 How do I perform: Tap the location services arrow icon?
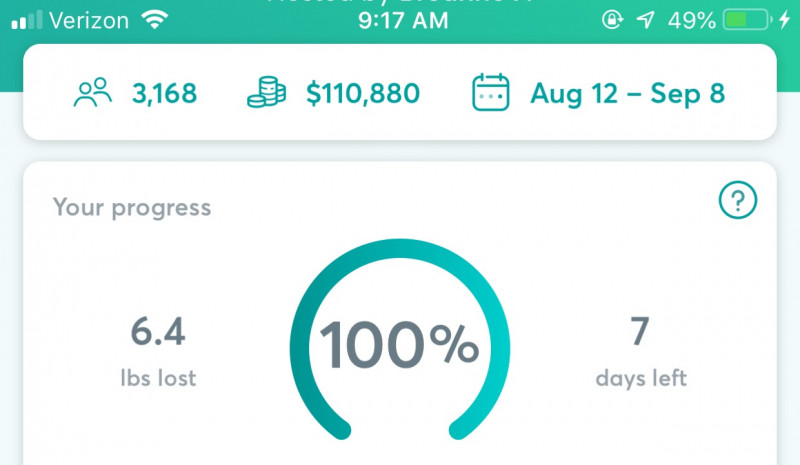click(x=645, y=20)
